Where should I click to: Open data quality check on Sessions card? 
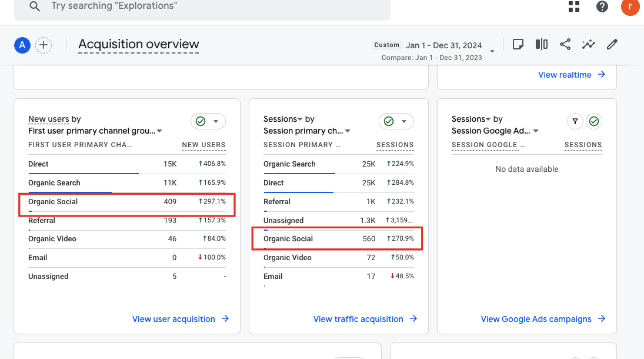click(x=396, y=121)
